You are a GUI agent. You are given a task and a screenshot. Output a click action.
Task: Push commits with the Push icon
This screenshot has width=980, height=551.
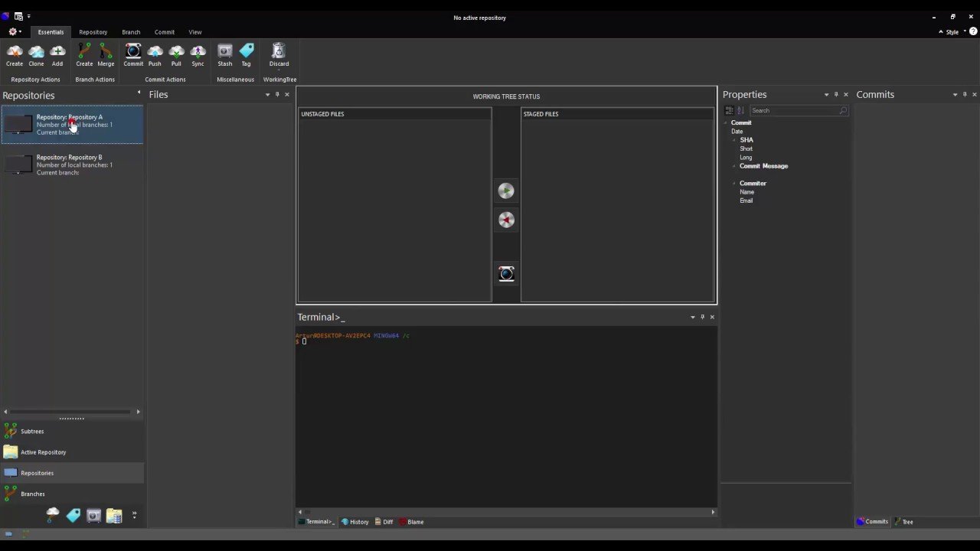155,54
